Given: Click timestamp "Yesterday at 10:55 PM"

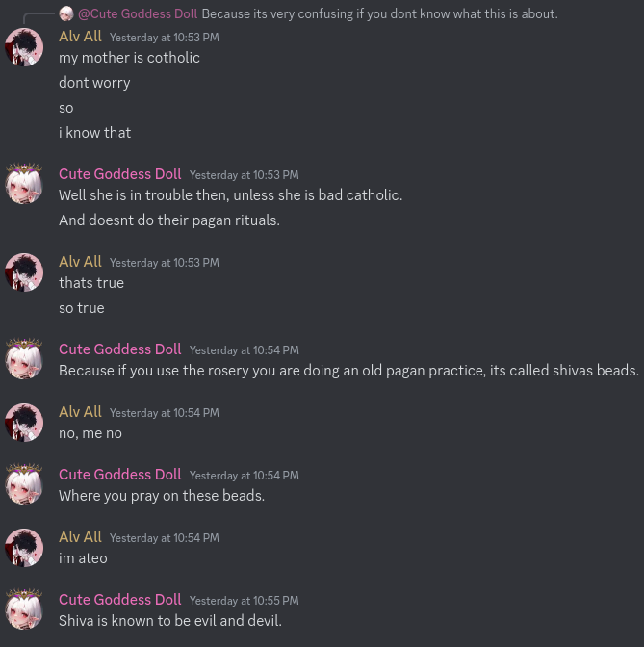Looking at the screenshot, I should coord(245,601).
